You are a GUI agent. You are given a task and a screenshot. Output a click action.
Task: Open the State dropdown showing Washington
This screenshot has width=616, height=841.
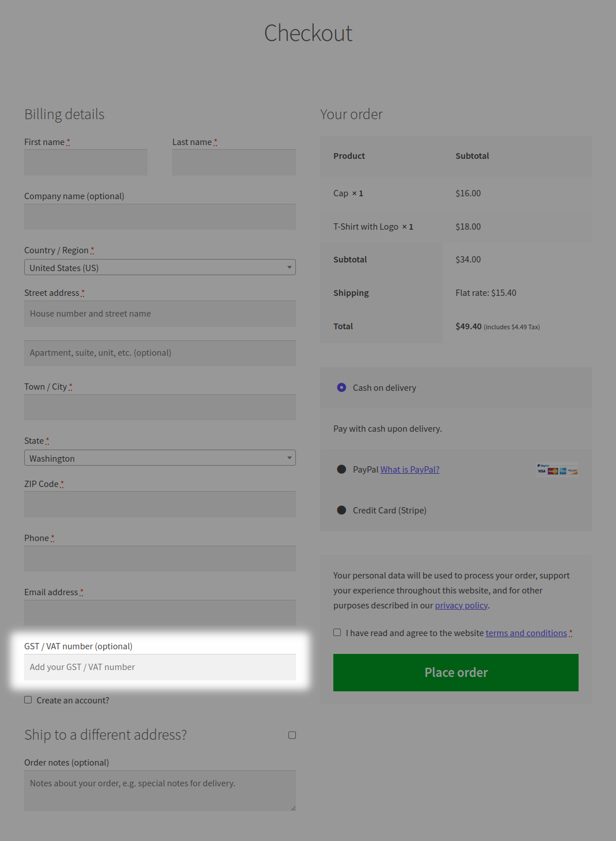tap(159, 458)
